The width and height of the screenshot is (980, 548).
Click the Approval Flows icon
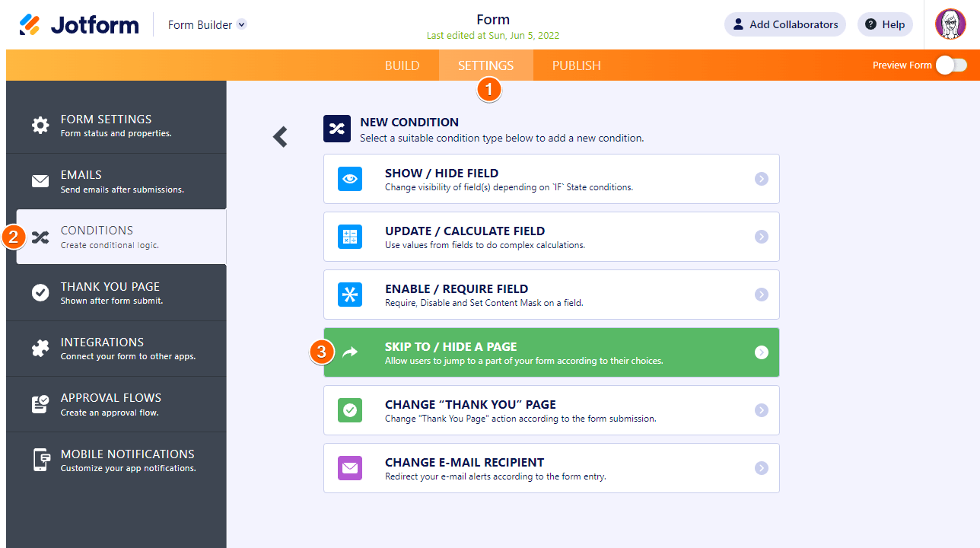pyautogui.click(x=40, y=404)
